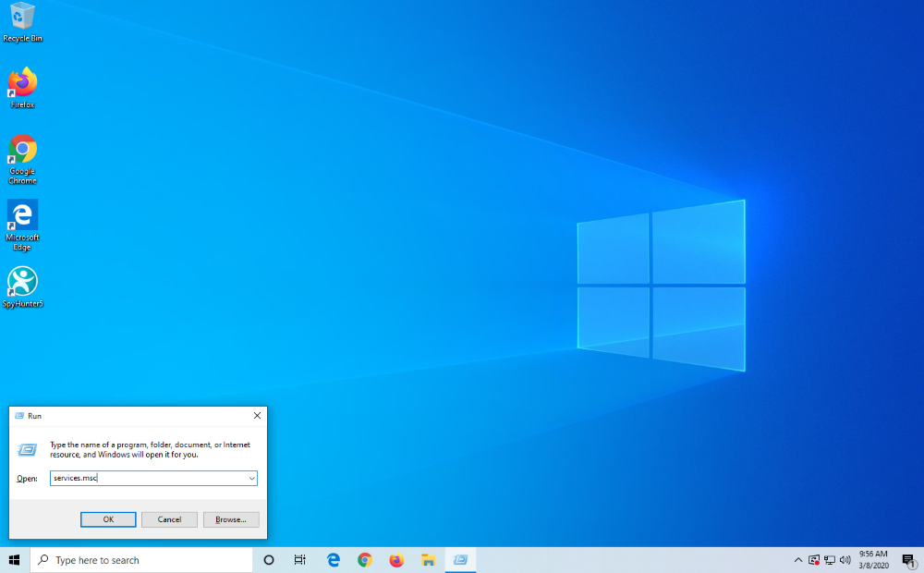Click the Browse... button

pyautogui.click(x=231, y=519)
